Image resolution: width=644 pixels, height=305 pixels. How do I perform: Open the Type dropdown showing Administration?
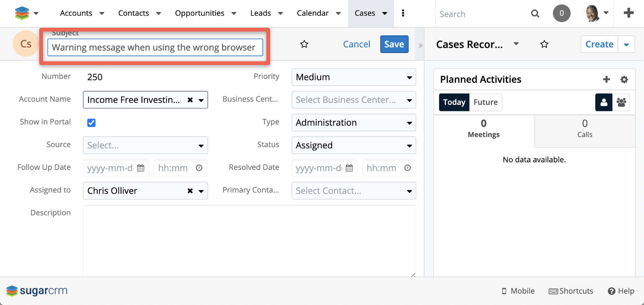point(353,123)
